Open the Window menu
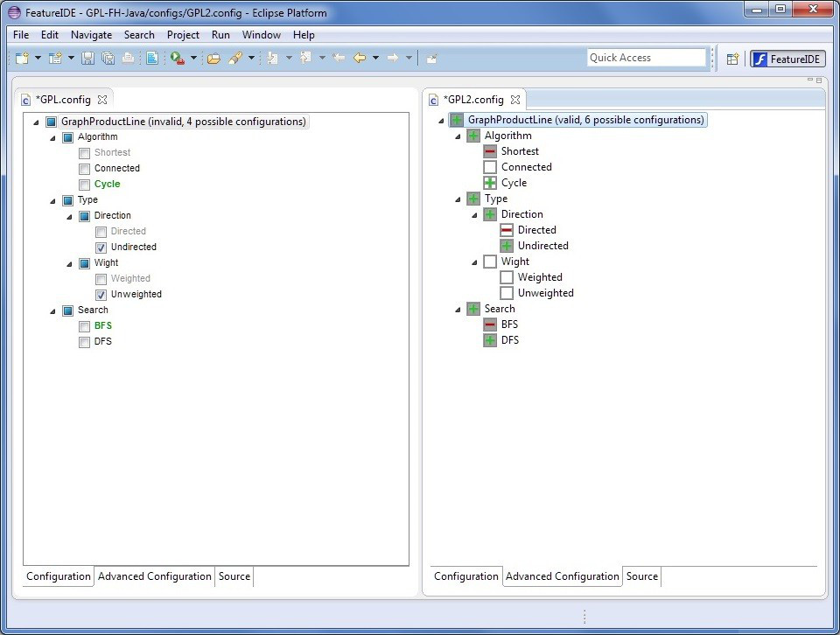This screenshot has width=840, height=635. click(261, 35)
